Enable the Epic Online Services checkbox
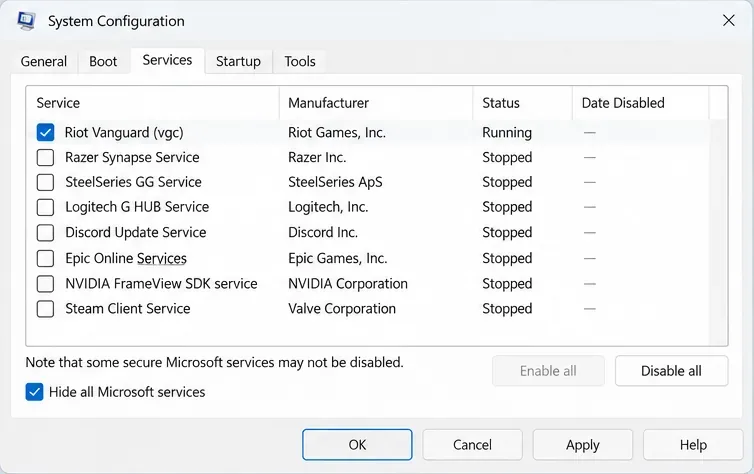Screen dimensions: 754x474 coord(45,258)
